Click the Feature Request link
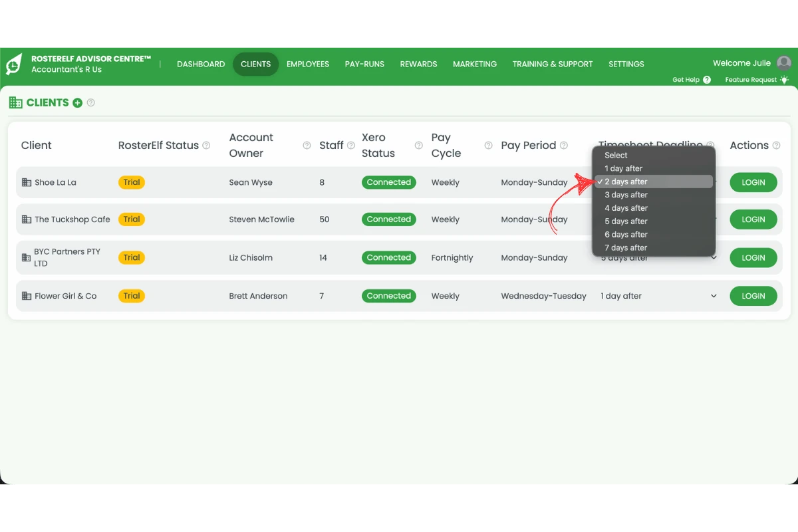This screenshot has width=798, height=532. (751, 80)
